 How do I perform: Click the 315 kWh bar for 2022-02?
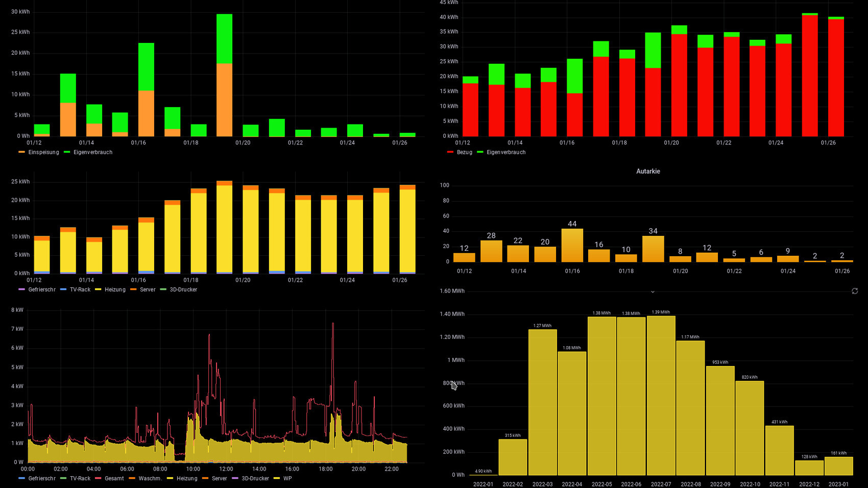click(x=513, y=457)
